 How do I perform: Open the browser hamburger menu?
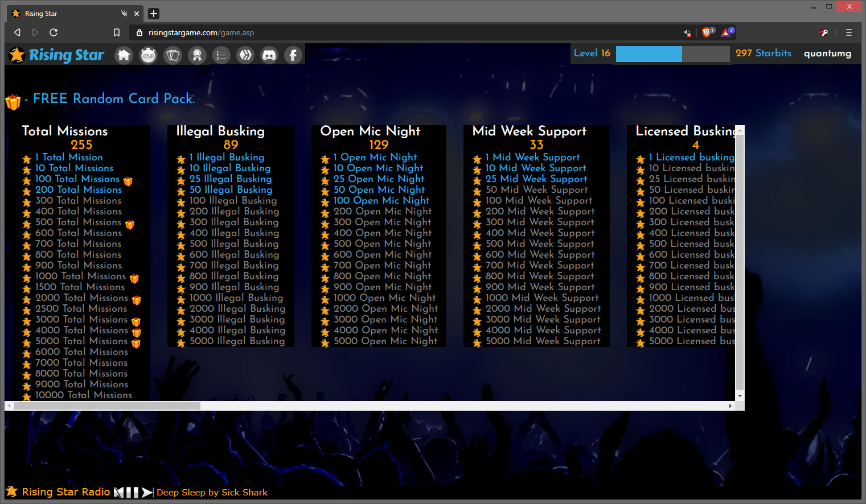[x=849, y=32]
